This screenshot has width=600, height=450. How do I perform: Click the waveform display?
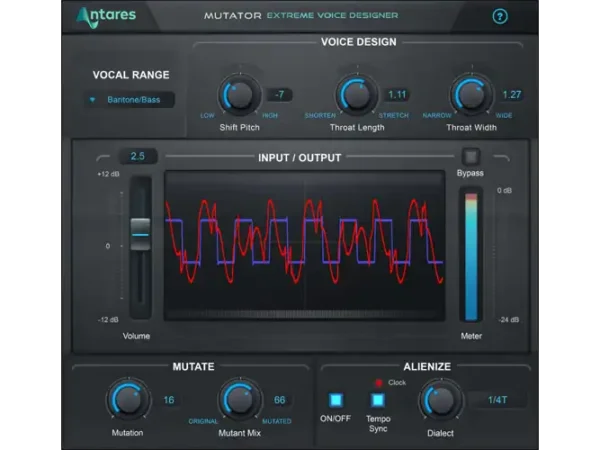pyautogui.click(x=305, y=245)
